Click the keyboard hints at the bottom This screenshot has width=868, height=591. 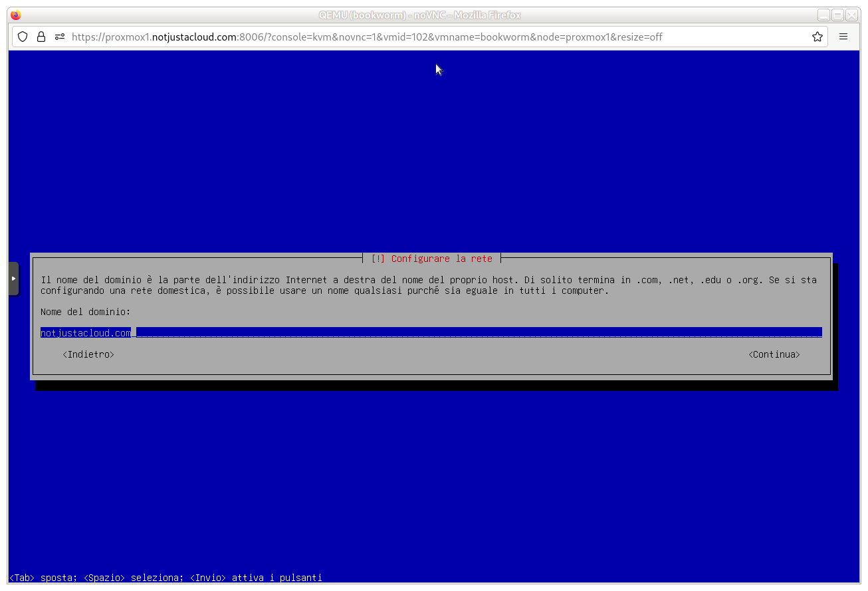coord(166,578)
